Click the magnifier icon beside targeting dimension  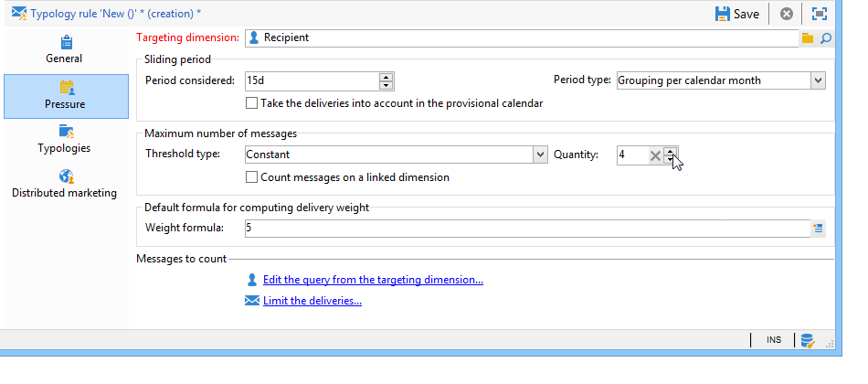point(825,38)
